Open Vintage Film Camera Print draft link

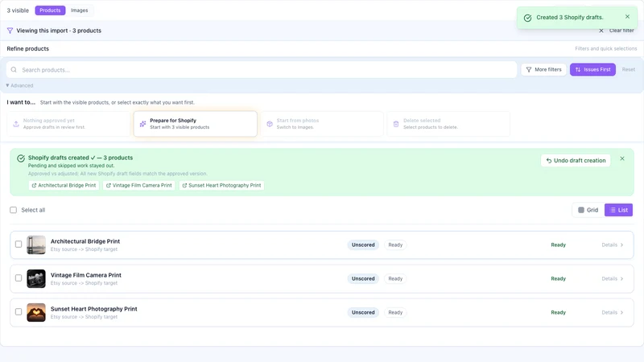pyautogui.click(x=138, y=186)
